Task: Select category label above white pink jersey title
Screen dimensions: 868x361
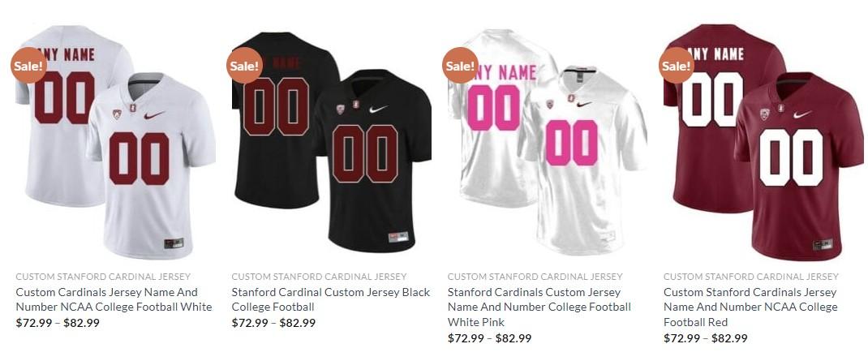Action: (x=535, y=277)
